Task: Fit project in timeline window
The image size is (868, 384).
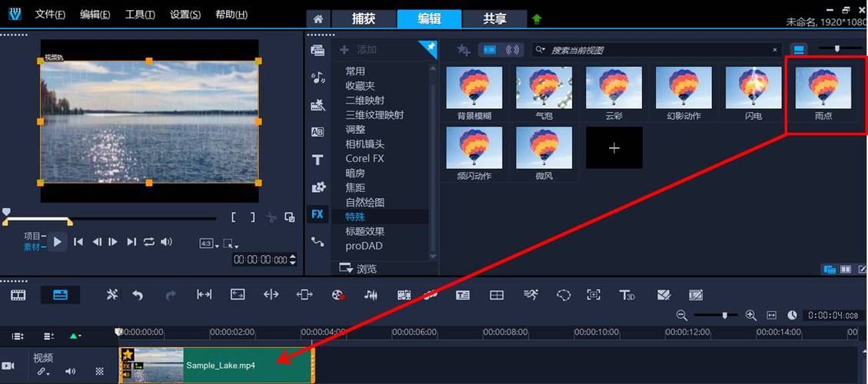Action: [x=772, y=315]
